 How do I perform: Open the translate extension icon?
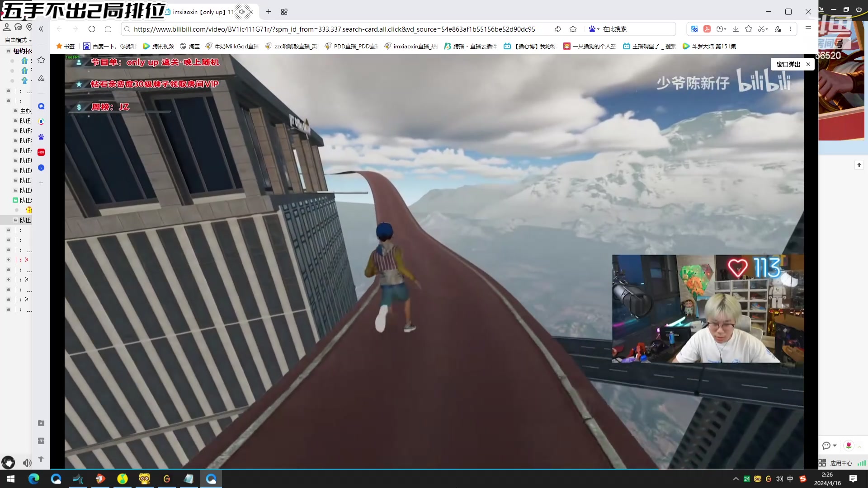[x=694, y=29]
